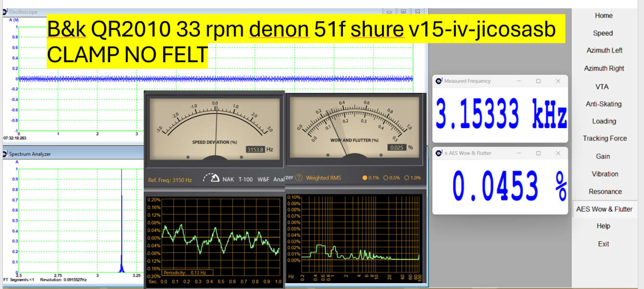Switch to the Tracking Force page
The height and width of the screenshot is (289, 644).
click(605, 139)
